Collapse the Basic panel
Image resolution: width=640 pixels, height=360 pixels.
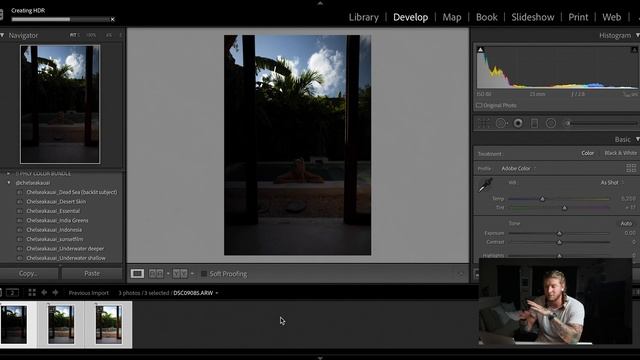[x=637, y=140]
